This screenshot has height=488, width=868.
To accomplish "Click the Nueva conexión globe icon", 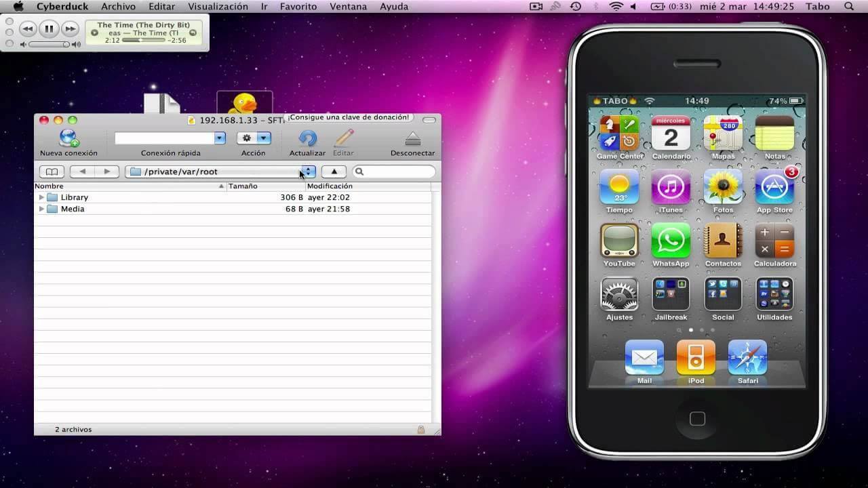I will pos(68,138).
